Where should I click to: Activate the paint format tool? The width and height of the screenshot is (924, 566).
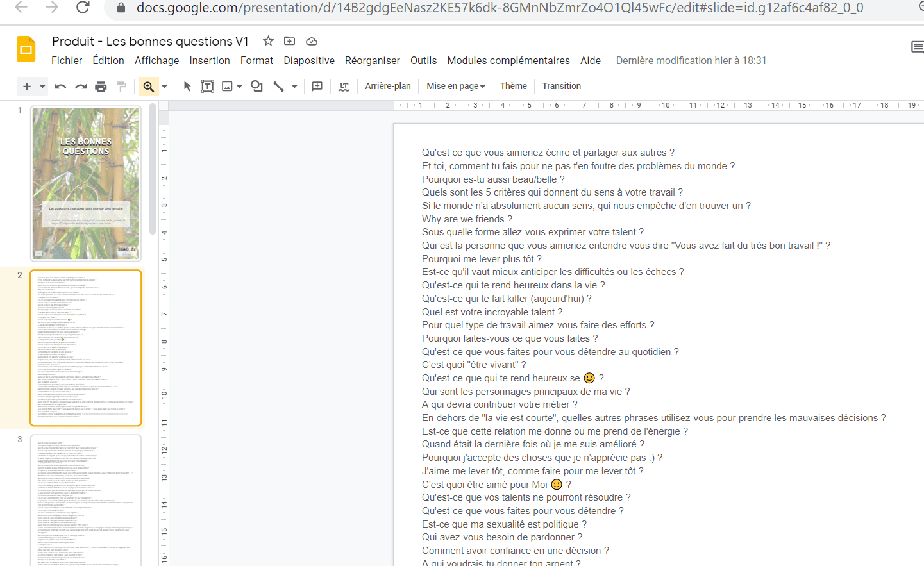point(121,86)
